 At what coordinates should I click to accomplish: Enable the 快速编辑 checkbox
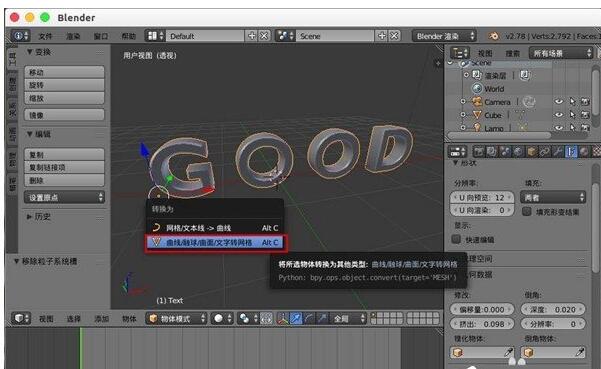pos(456,239)
